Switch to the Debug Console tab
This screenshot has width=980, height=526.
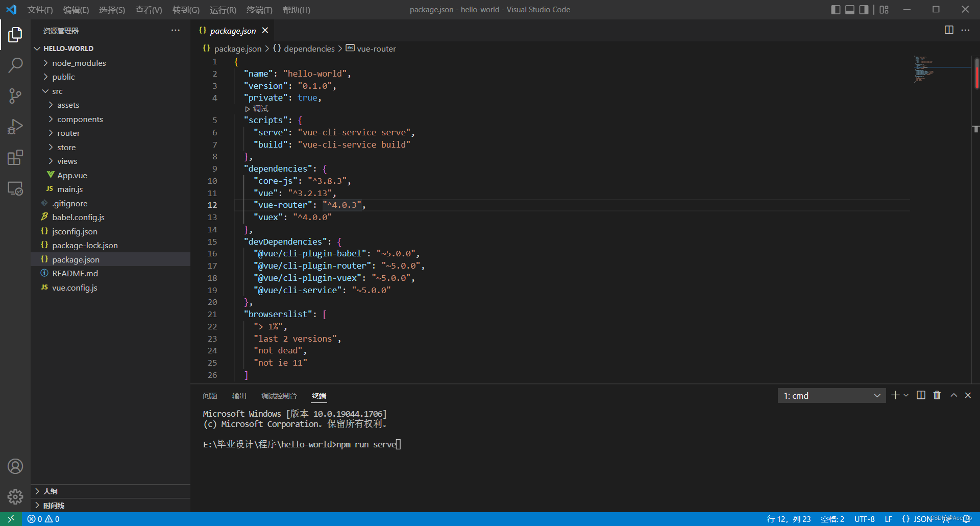coord(279,396)
